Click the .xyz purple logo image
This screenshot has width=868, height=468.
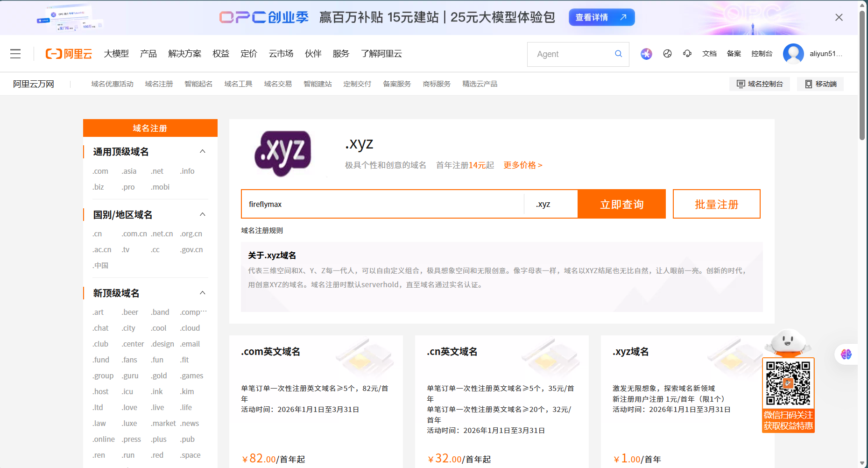(x=283, y=153)
